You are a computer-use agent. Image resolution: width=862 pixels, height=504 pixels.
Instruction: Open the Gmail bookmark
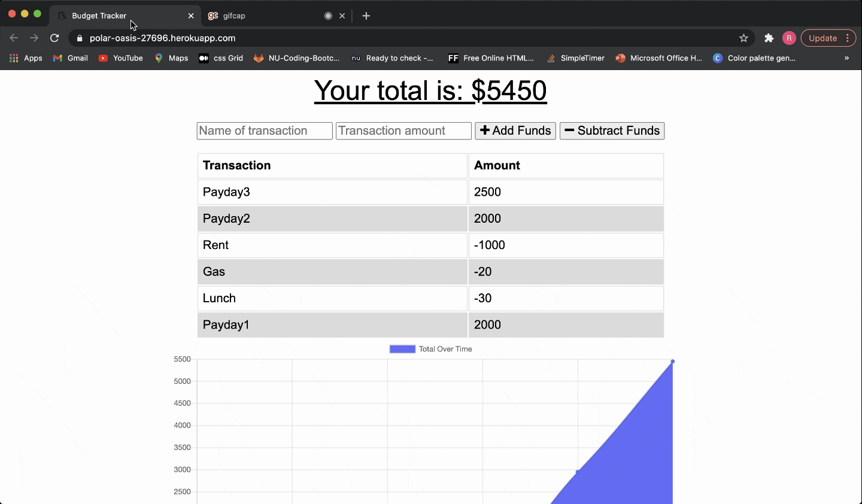70,58
